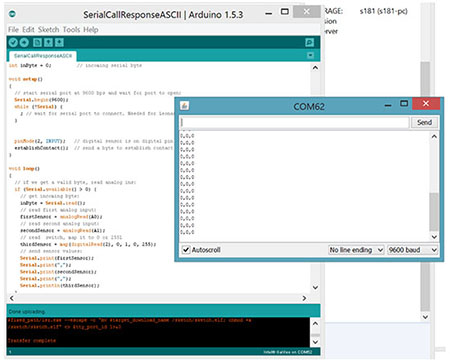450x360 pixels.
Task: Click the 'establishContact();' code line
Action: (x=41, y=148)
